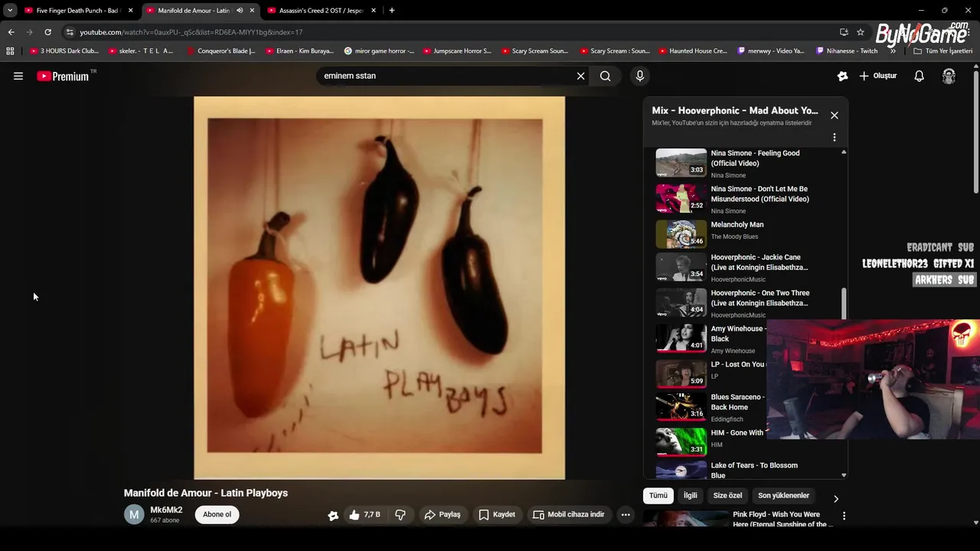Close the Mix playlist panel

point(835,116)
